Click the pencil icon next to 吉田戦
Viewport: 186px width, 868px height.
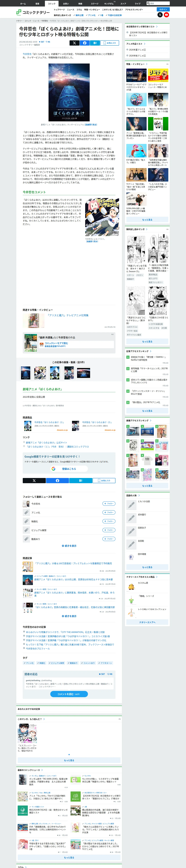point(131,544)
